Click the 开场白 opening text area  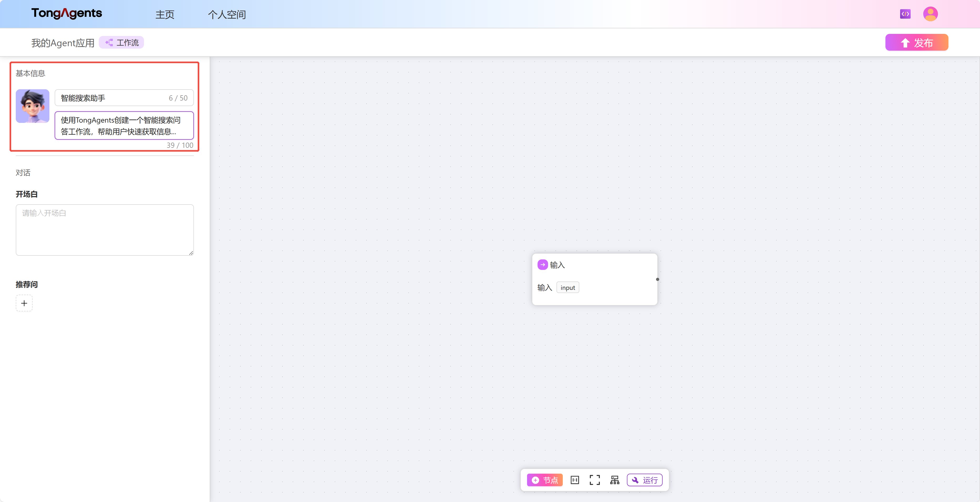click(x=105, y=230)
